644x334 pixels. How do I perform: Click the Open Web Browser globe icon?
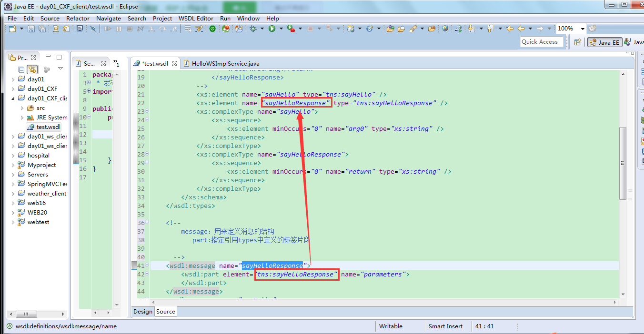click(445, 29)
